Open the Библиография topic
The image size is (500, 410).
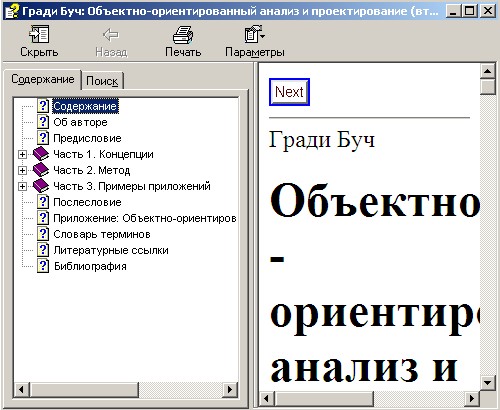[x=90, y=266]
